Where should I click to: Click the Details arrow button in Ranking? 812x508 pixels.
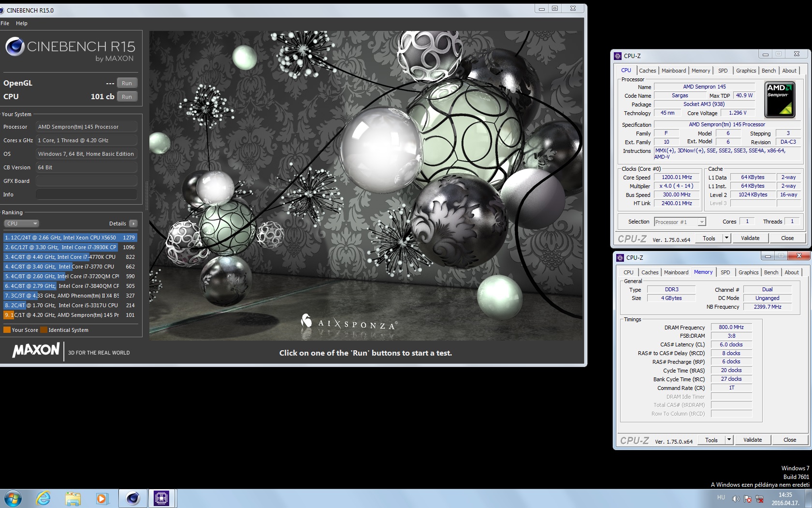[x=133, y=224]
